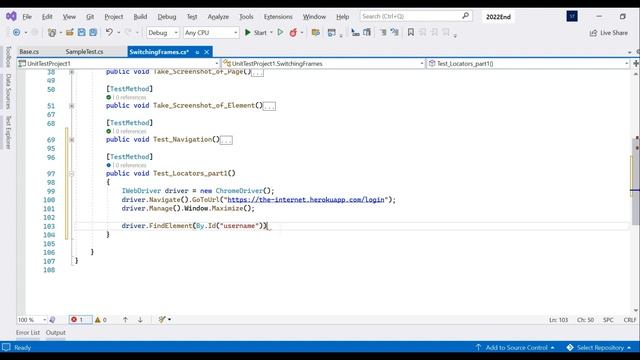Save the current file with Save icon
This screenshot has height=360, width=640.
(x=82, y=32)
